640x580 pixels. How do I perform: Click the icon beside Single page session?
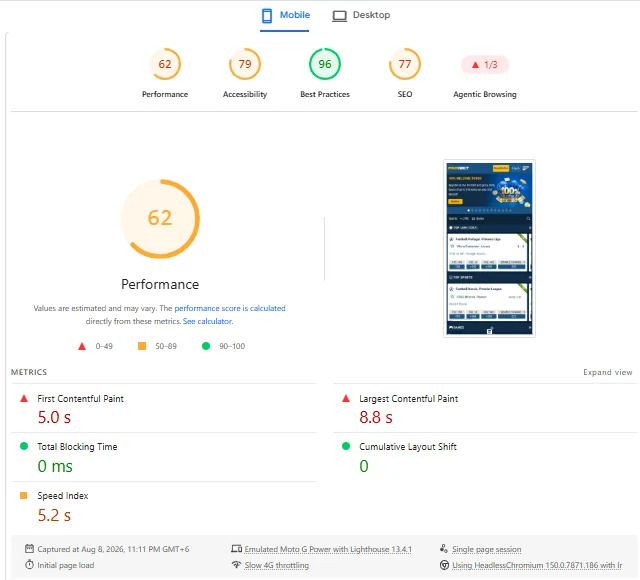tap(444, 549)
